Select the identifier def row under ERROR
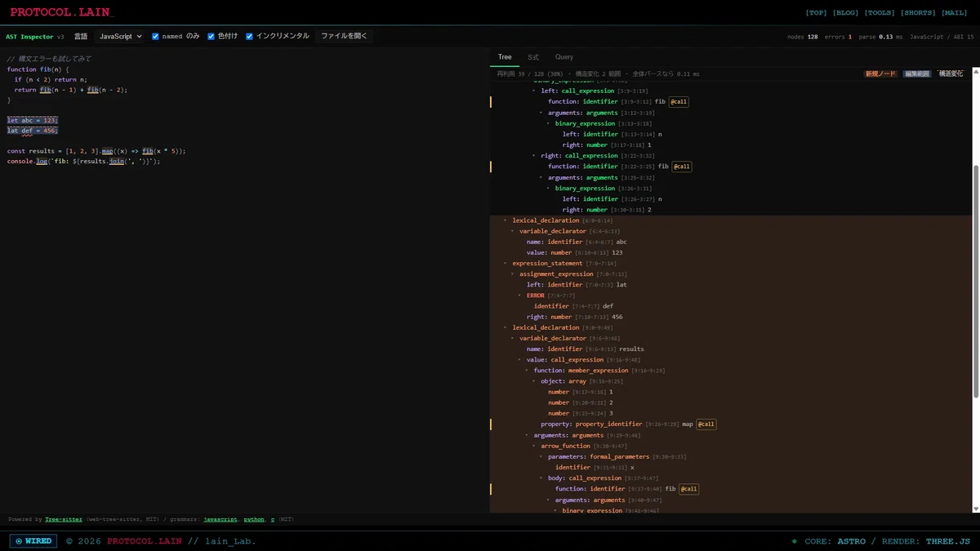 click(731, 306)
